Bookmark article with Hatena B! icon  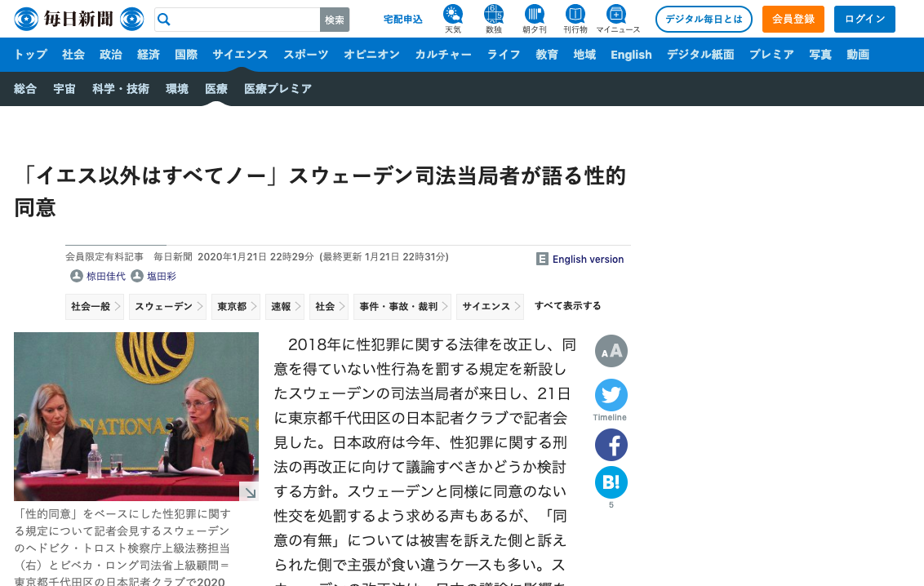[x=611, y=482]
